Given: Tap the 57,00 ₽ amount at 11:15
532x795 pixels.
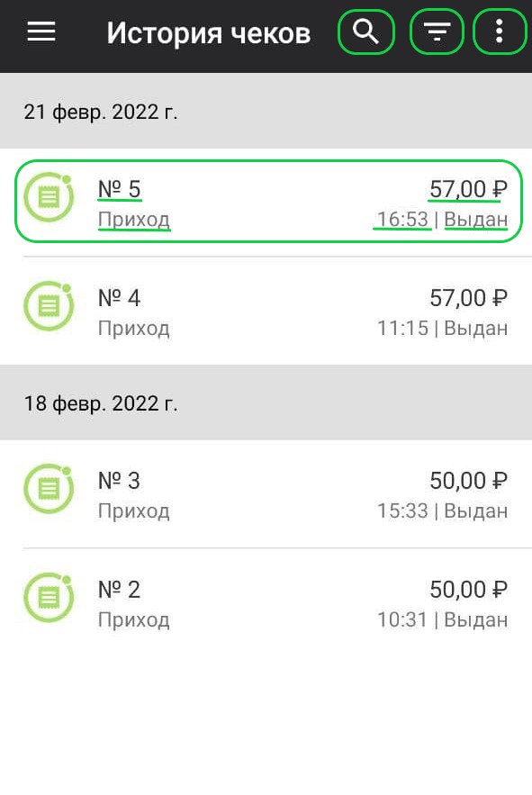Looking at the screenshot, I should tap(468, 298).
